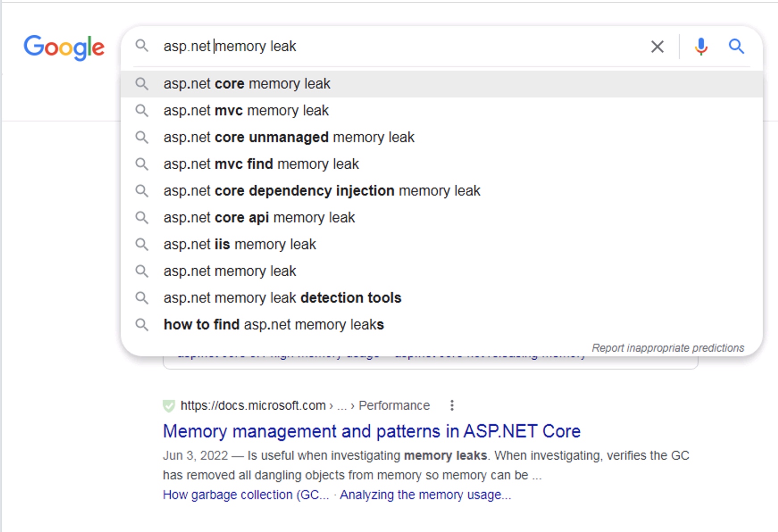Click the green shield icon by result URL
Viewport: 778px width, 532px height.
[x=169, y=406]
